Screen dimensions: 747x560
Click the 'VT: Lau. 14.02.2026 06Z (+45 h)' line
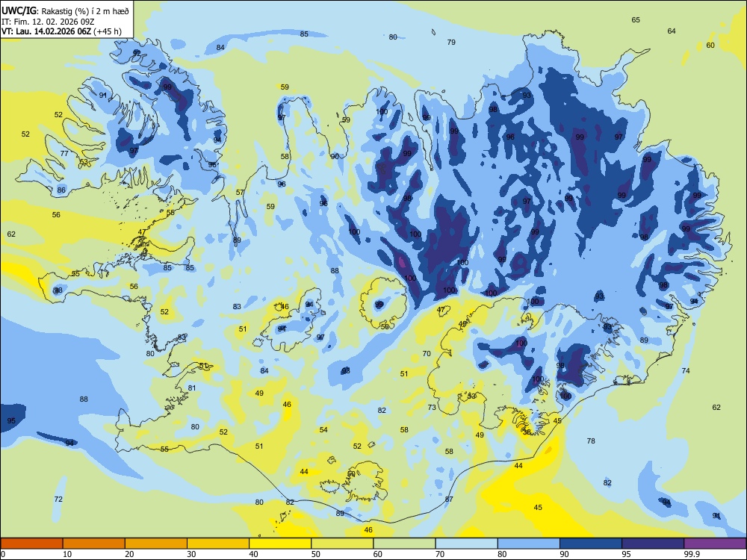[x=61, y=31]
